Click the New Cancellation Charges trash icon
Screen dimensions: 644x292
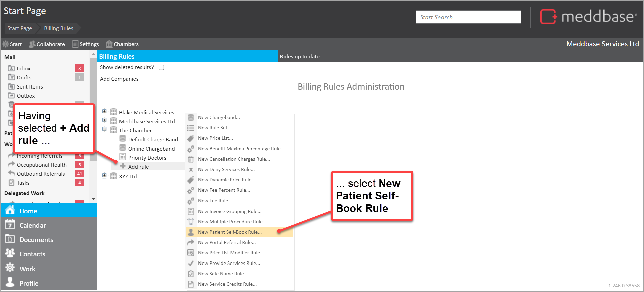[x=191, y=159]
